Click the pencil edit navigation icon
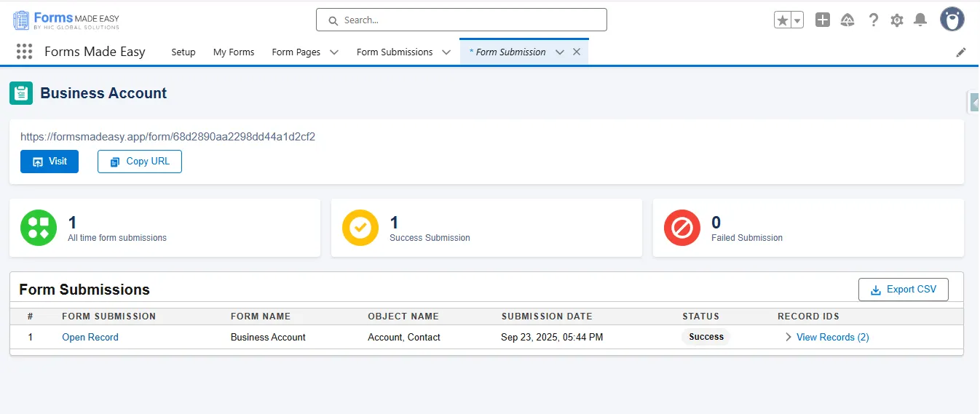 961,52
